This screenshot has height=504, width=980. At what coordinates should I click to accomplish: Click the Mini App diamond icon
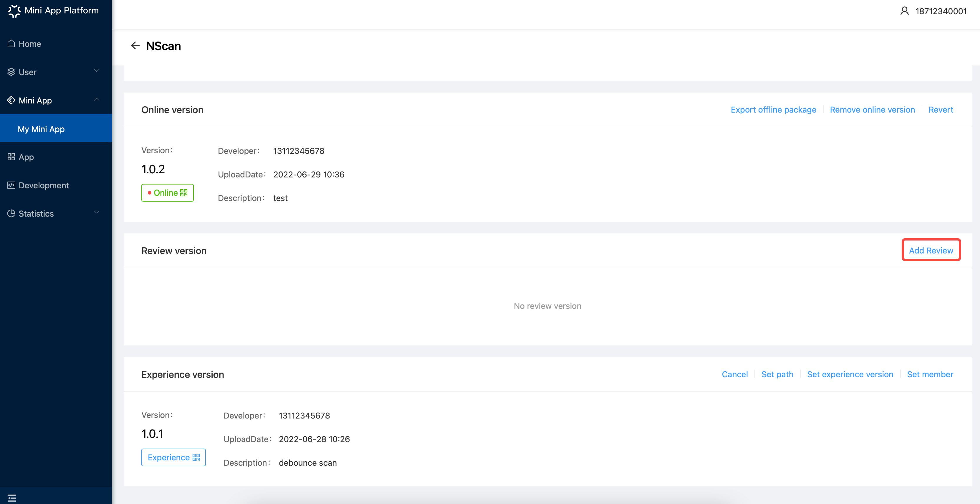pos(11,100)
